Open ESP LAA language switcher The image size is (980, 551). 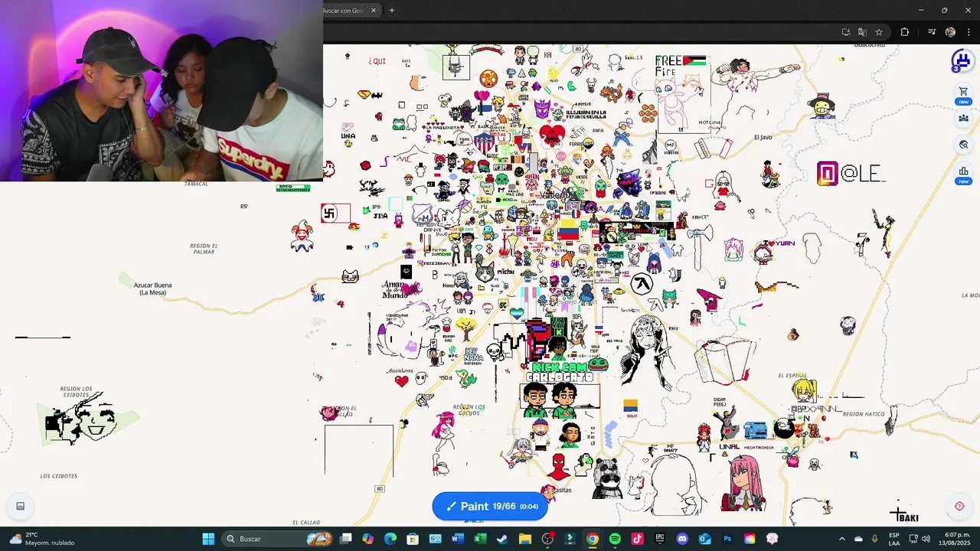[x=894, y=539]
